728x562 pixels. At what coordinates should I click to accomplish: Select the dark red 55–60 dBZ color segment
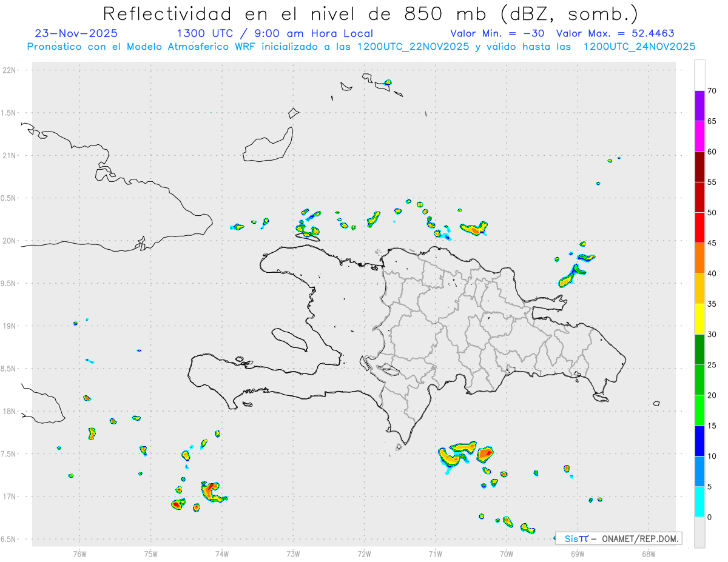(x=699, y=167)
